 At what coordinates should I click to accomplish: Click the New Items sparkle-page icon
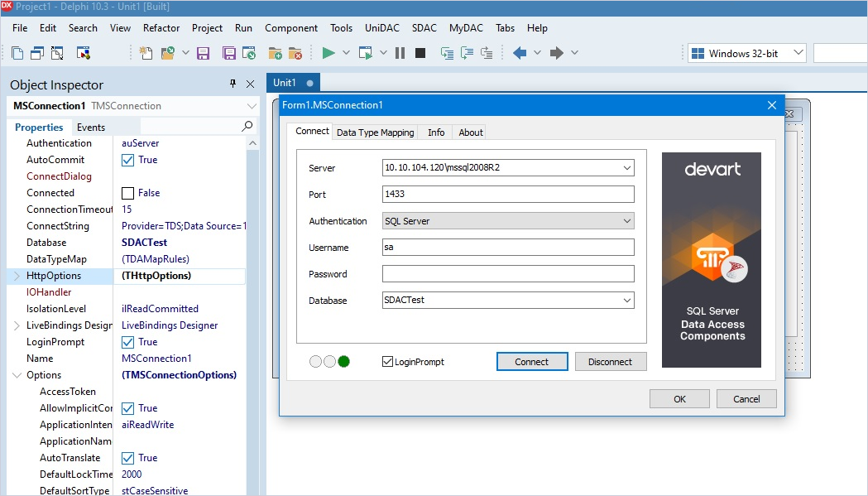tap(146, 53)
